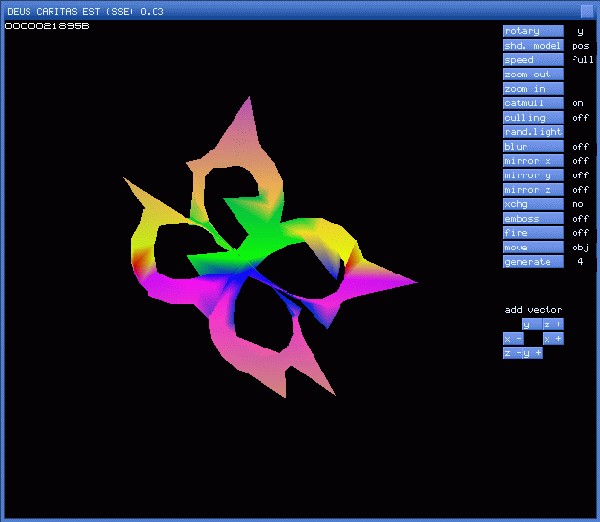The width and height of the screenshot is (600, 522).
Task: Toggle catmull smoothing off
Action: (x=533, y=103)
